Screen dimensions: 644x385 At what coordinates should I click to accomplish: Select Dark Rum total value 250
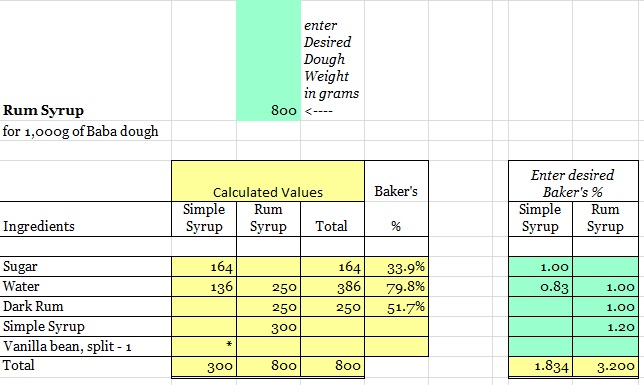tap(333, 307)
